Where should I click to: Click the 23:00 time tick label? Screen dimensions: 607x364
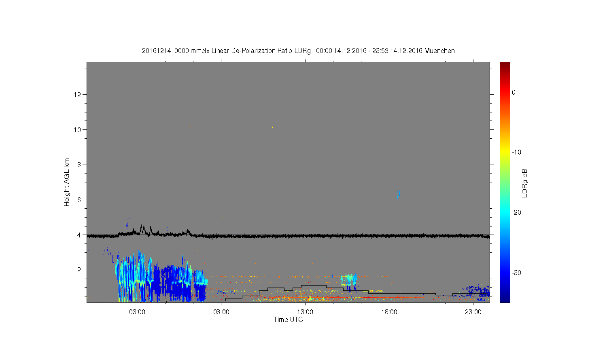(473, 312)
